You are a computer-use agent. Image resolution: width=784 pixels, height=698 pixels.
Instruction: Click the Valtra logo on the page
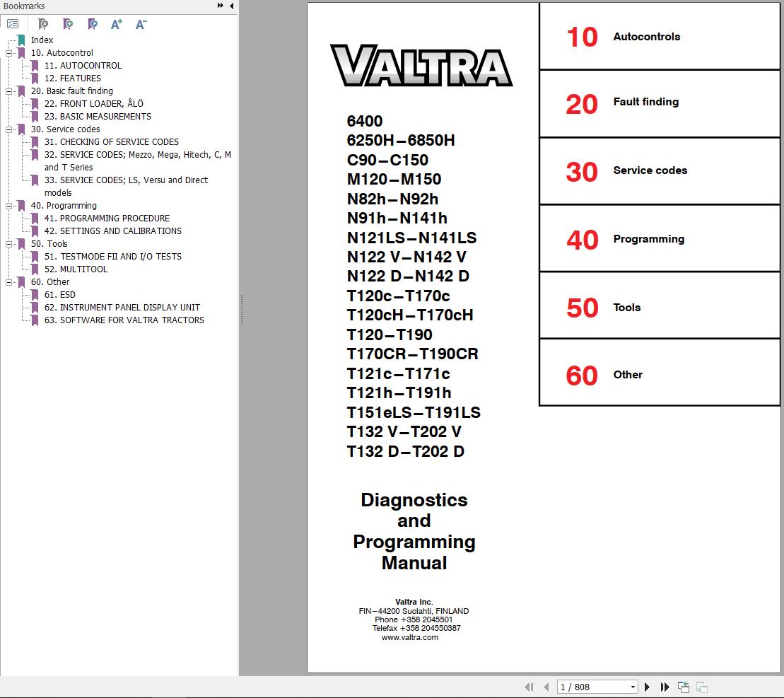pos(421,66)
